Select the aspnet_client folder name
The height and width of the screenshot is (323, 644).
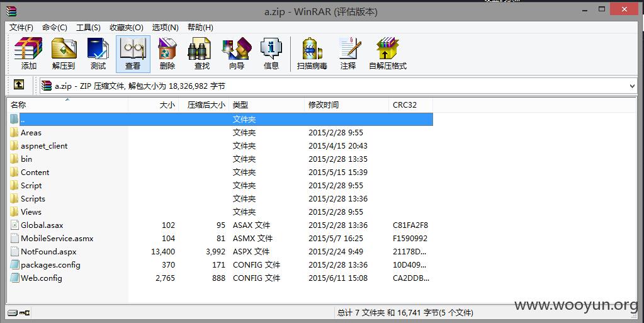click(x=44, y=146)
